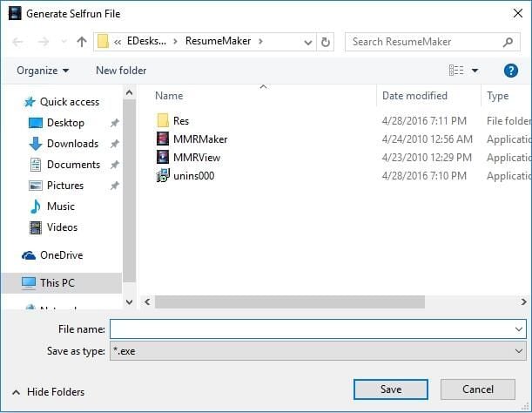Screen dimensions: 532x413
Task: Create a New folder
Action: (121, 71)
